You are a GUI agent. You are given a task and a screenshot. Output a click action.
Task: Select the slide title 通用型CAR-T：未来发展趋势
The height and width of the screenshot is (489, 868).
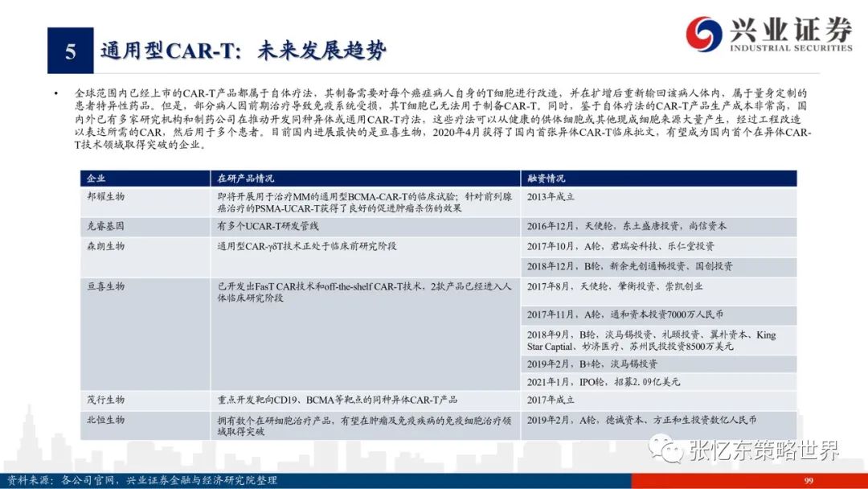(x=243, y=51)
